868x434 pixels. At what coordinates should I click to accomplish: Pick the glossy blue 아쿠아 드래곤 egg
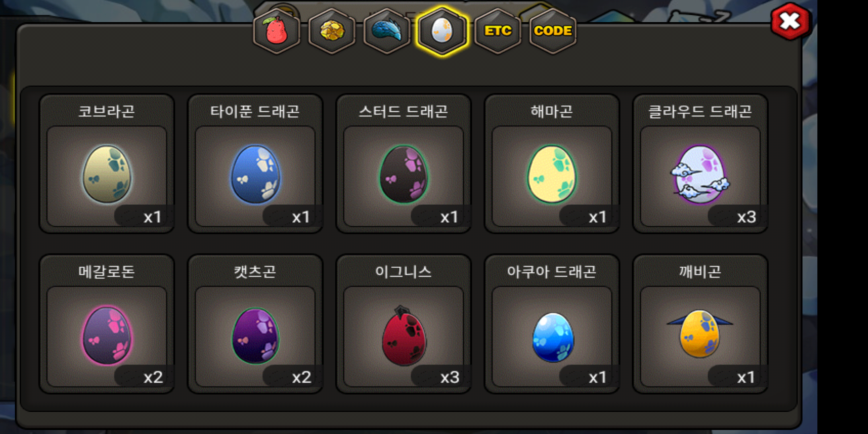point(552,335)
